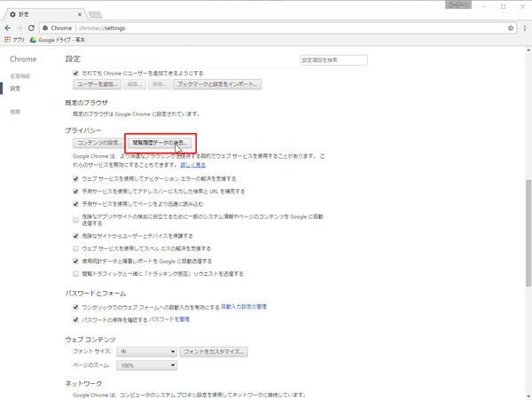Click the ネットワーク heading
This screenshot has width=532, height=400.
83,384
